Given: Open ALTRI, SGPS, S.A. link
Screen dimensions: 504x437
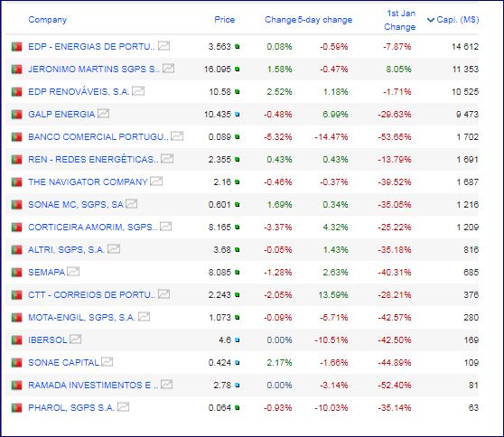Looking at the screenshot, I should pyautogui.click(x=66, y=250).
